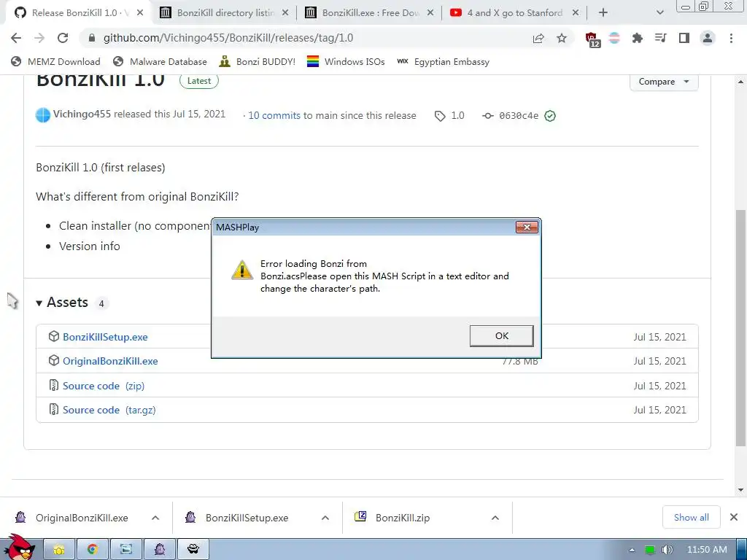
Task: Bookmark this page with the star icon
Action: (562, 38)
